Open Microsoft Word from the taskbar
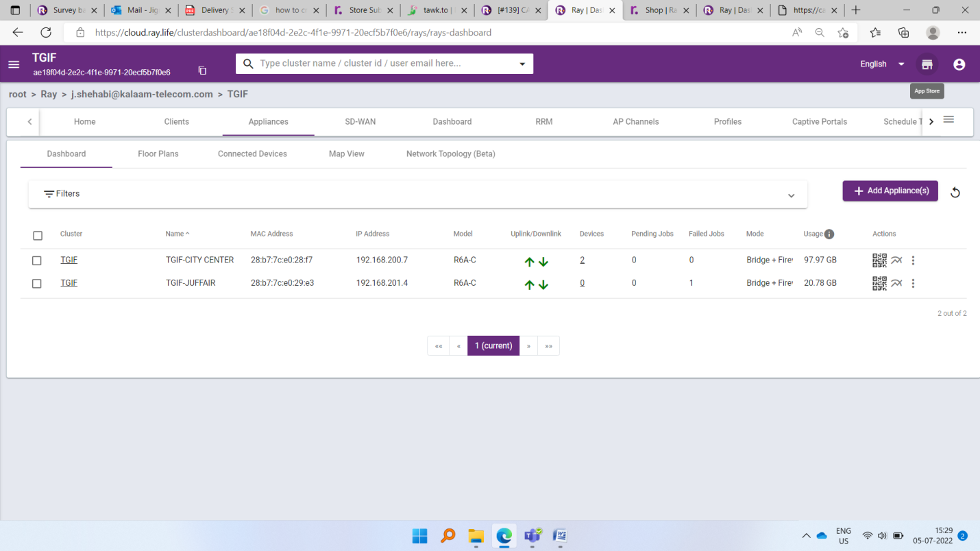 (560, 535)
